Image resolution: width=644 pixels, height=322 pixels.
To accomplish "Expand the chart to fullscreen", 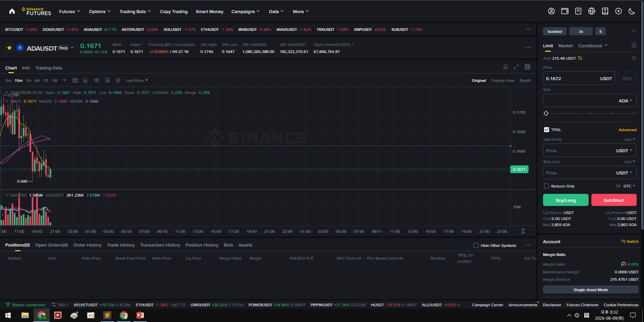I will coord(516,67).
